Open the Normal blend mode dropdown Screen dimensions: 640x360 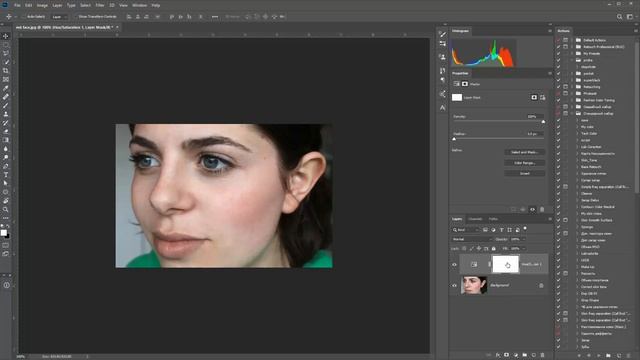click(472, 239)
